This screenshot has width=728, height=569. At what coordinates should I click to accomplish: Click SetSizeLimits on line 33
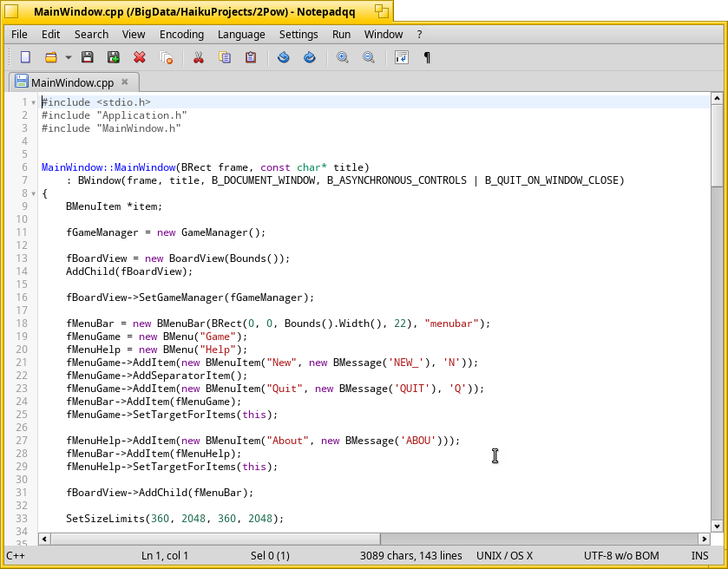[105, 519]
